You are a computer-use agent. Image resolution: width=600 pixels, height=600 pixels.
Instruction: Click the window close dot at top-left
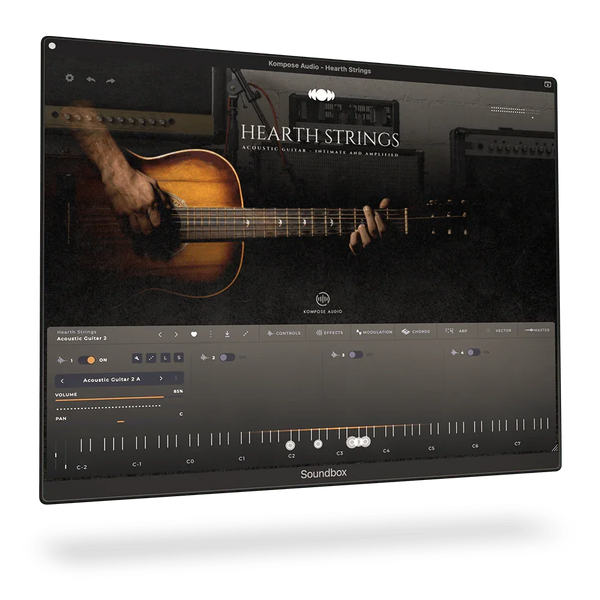pos(52,46)
